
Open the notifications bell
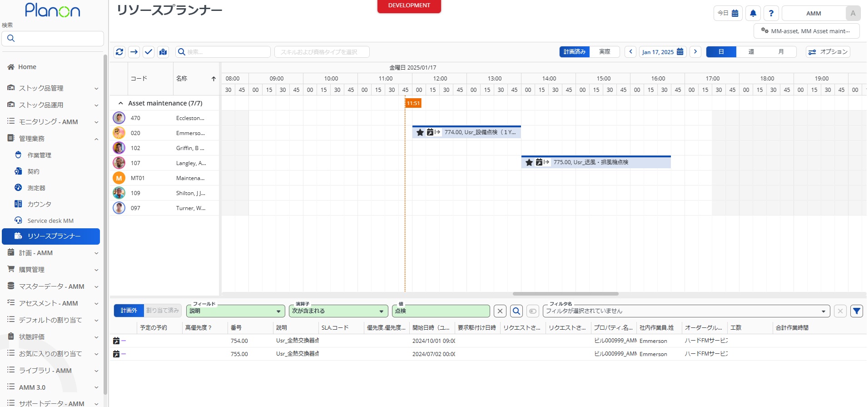point(753,13)
